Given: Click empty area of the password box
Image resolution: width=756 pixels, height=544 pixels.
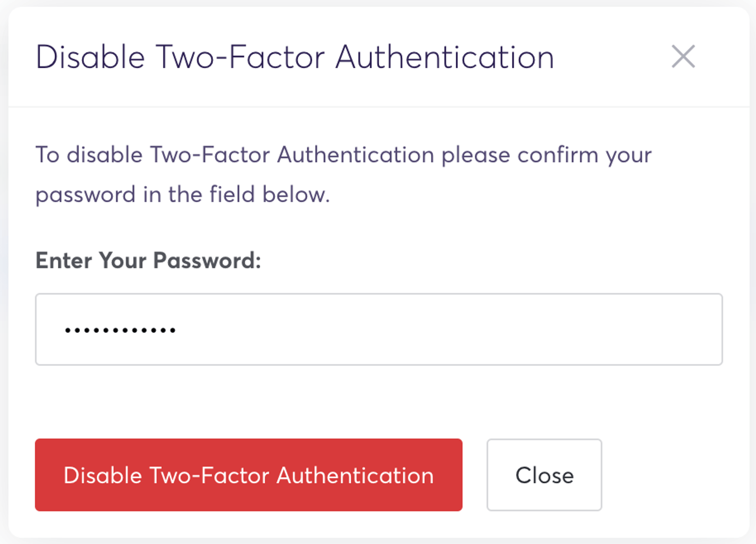Looking at the screenshot, I should point(454,329).
